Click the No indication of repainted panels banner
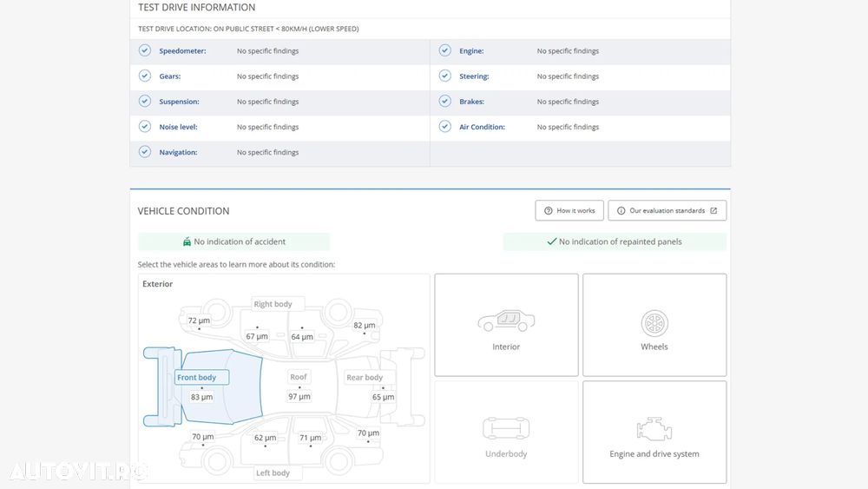 click(615, 241)
